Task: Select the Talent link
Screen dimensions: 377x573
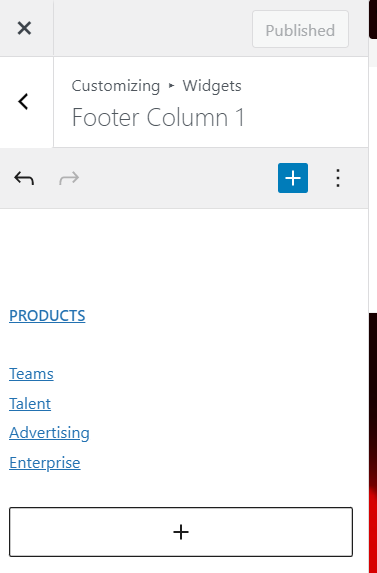Action: 30,404
